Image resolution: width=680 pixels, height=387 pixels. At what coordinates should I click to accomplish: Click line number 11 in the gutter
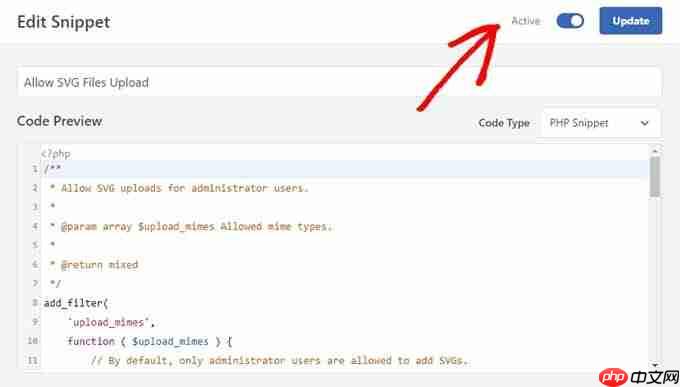tap(33, 360)
